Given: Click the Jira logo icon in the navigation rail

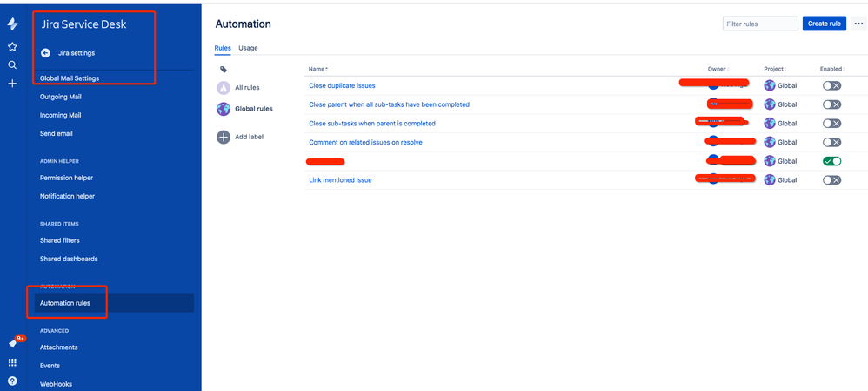Looking at the screenshot, I should click(x=12, y=24).
